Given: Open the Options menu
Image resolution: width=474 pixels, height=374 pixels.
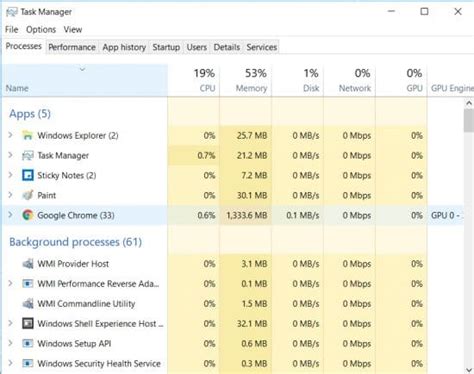Looking at the screenshot, I should [41, 30].
